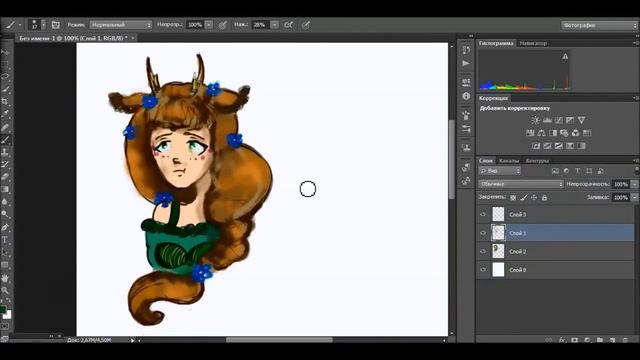Add a Threshold adjustment

(x=559, y=146)
